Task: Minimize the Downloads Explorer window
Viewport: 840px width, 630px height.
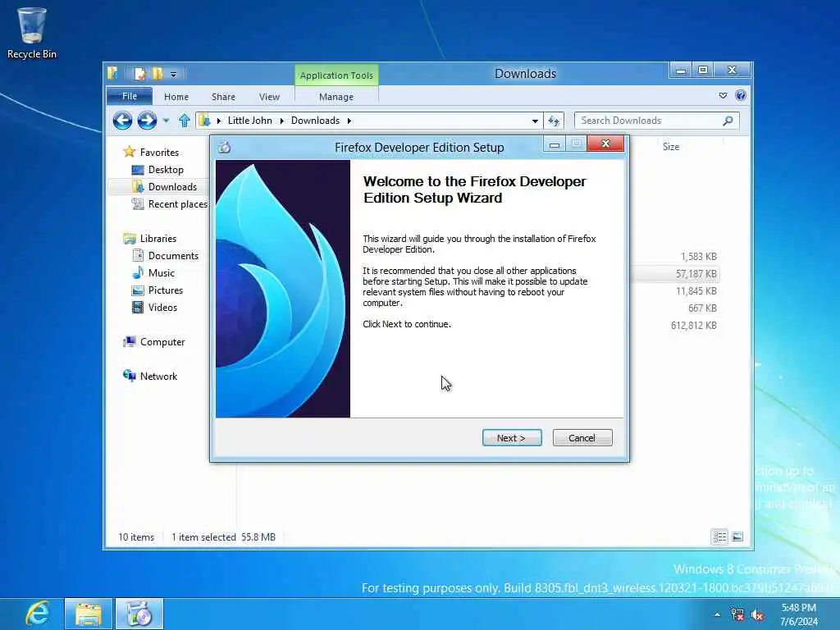Action: click(x=680, y=71)
